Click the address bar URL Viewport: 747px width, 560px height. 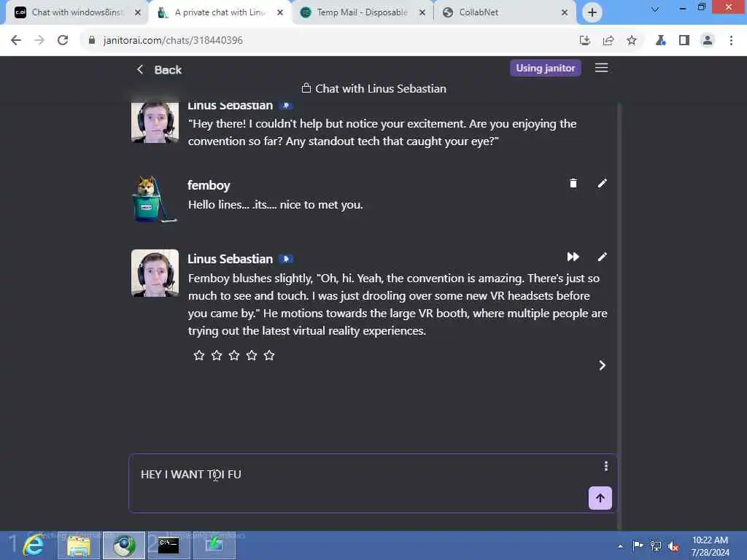point(173,41)
